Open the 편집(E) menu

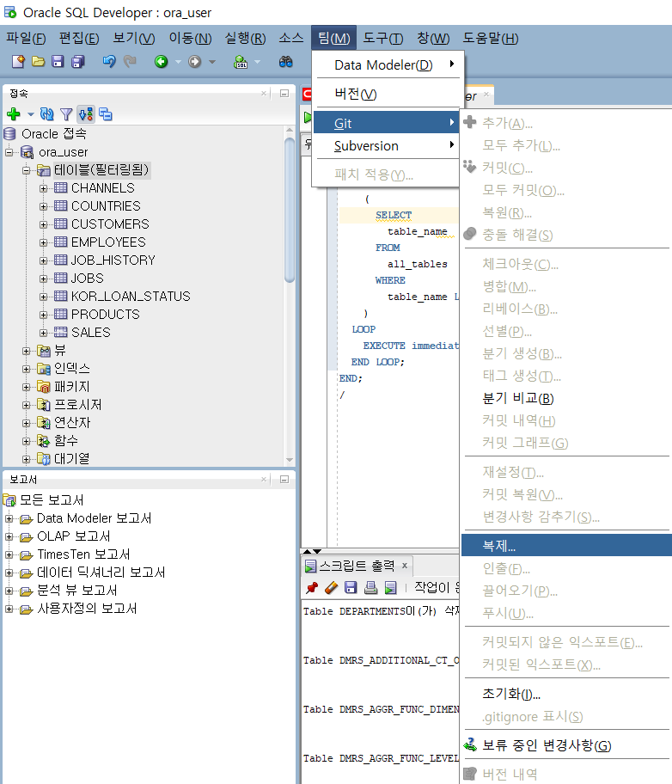[79, 38]
